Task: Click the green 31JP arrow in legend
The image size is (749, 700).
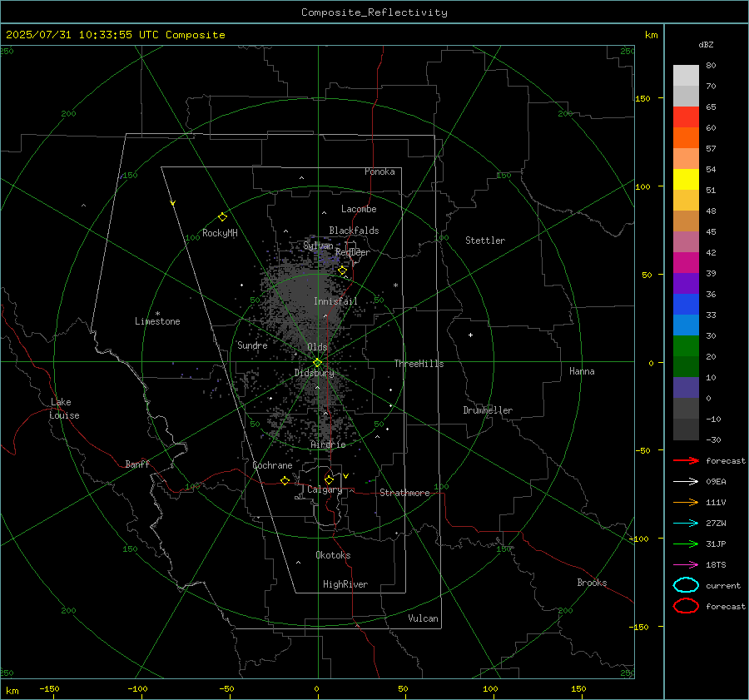Action: tap(686, 544)
